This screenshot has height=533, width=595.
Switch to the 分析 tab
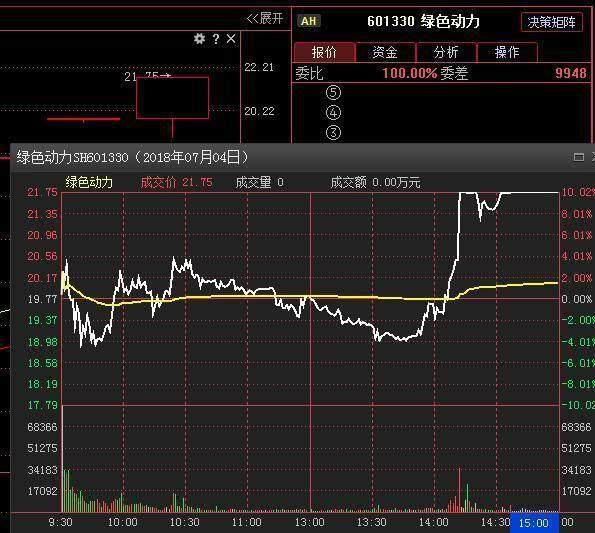tap(446, 52)
